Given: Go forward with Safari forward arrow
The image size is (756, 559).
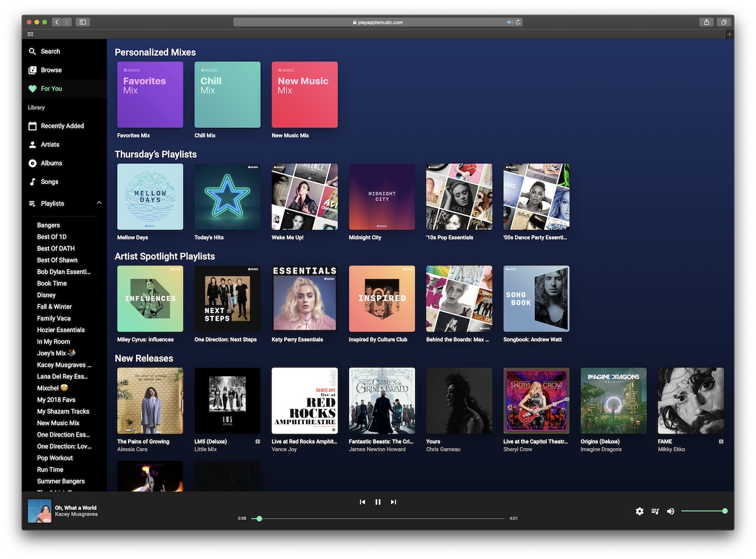Looking at the screenshot, I should tap(67, 22).
